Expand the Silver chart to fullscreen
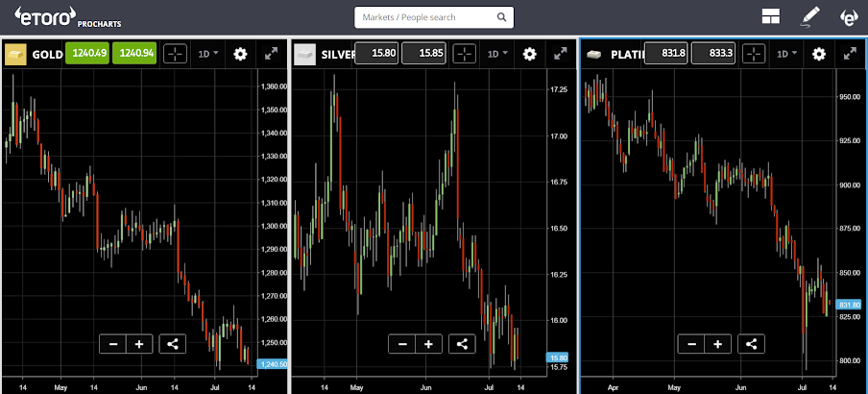 pyautogui.click(x=561, y=54)
